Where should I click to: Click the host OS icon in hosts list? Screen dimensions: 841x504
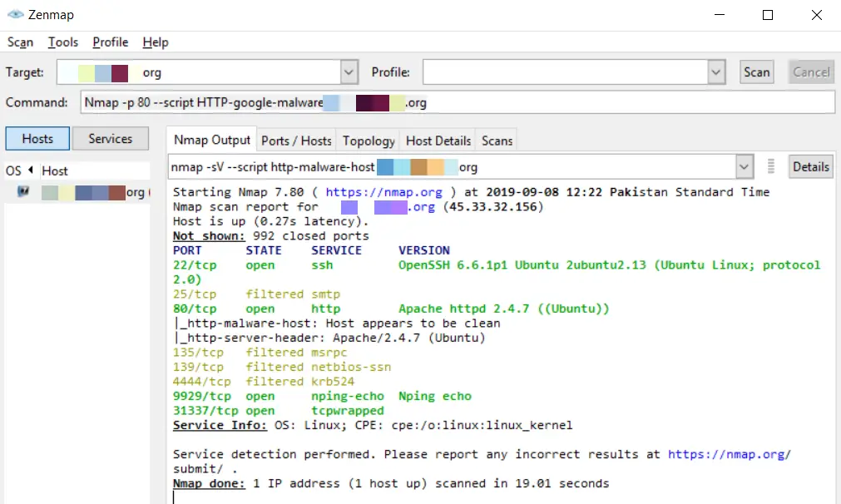[23, 191]
